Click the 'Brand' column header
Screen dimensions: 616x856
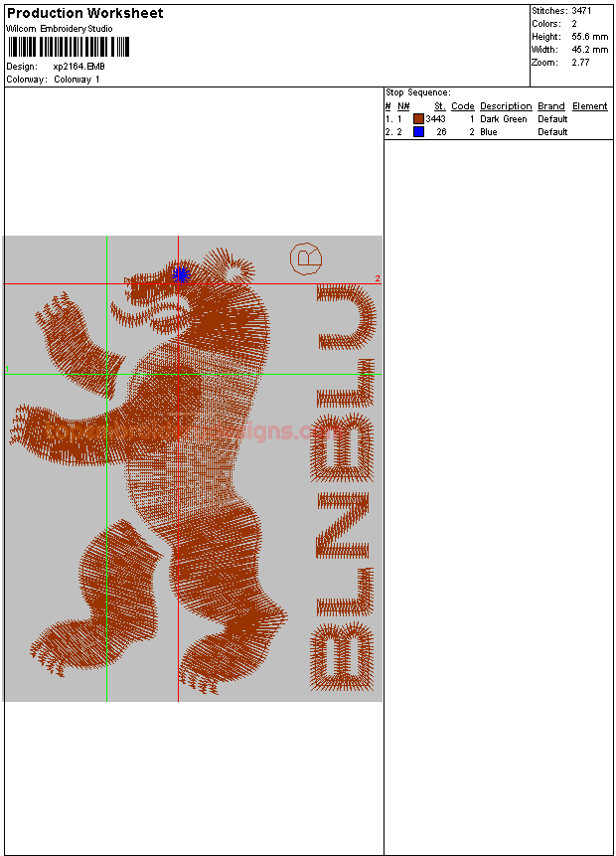click(x=551, y=106)
